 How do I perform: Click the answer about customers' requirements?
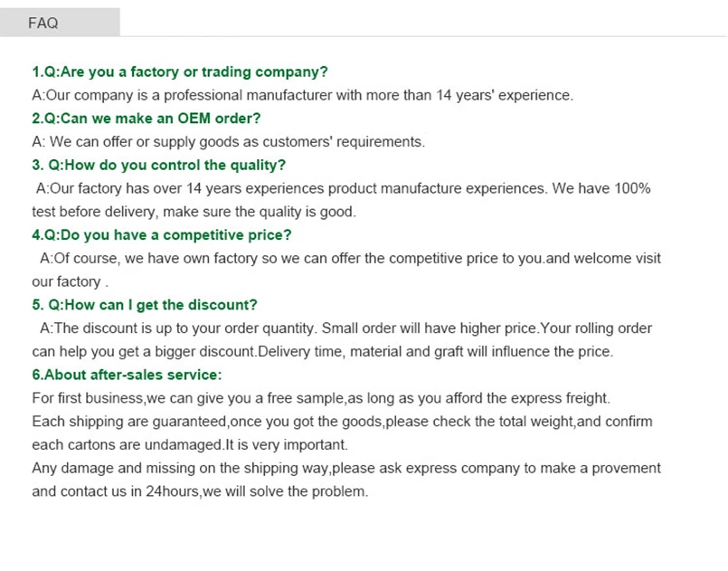coord(229,142)
